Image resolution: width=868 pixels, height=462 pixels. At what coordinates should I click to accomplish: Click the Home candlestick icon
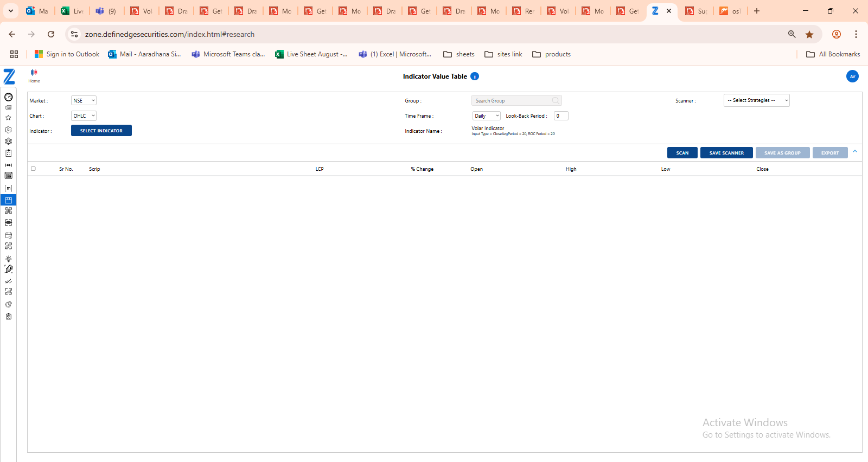tap(34, 72)
